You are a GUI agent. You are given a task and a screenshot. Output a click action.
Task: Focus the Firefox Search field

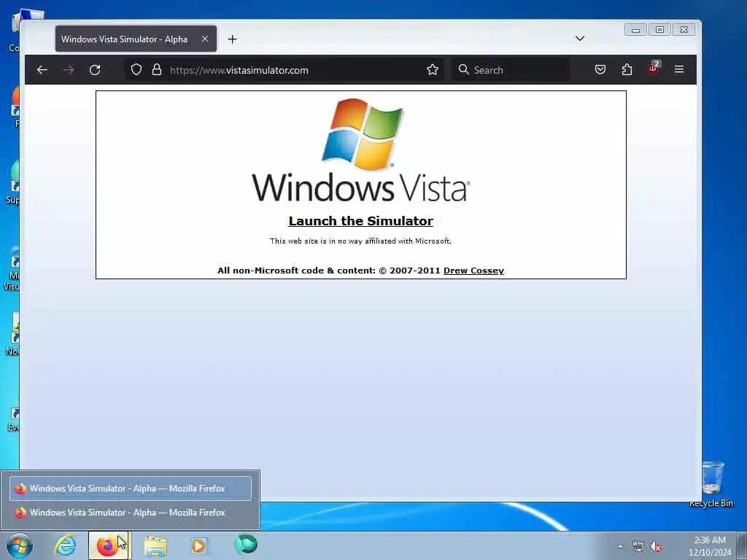(511, 70)
